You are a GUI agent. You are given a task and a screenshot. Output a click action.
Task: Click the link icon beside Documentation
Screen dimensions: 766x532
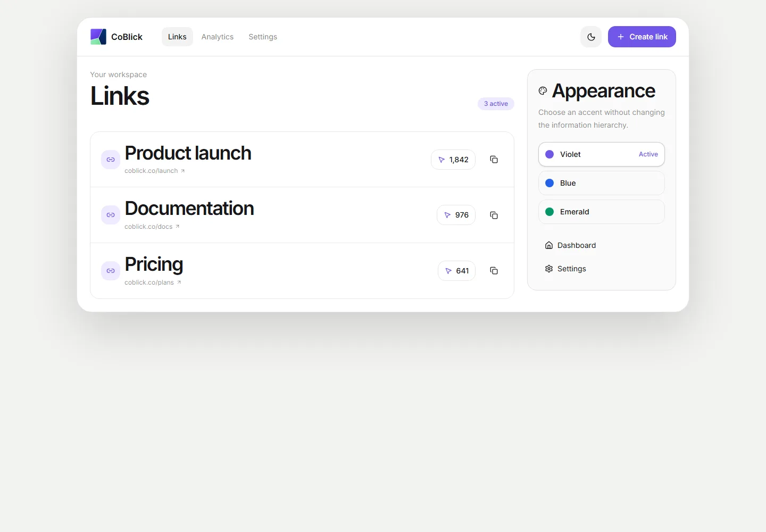point(111,215)
